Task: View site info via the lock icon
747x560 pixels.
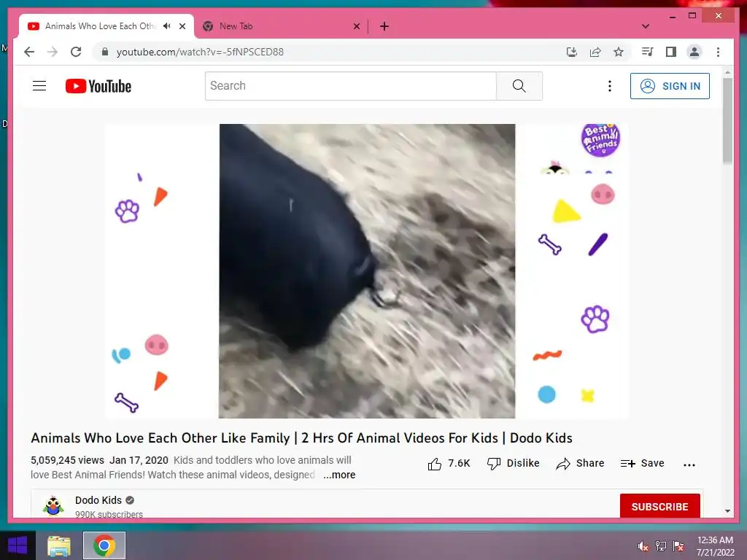Action: click(105, 52)
